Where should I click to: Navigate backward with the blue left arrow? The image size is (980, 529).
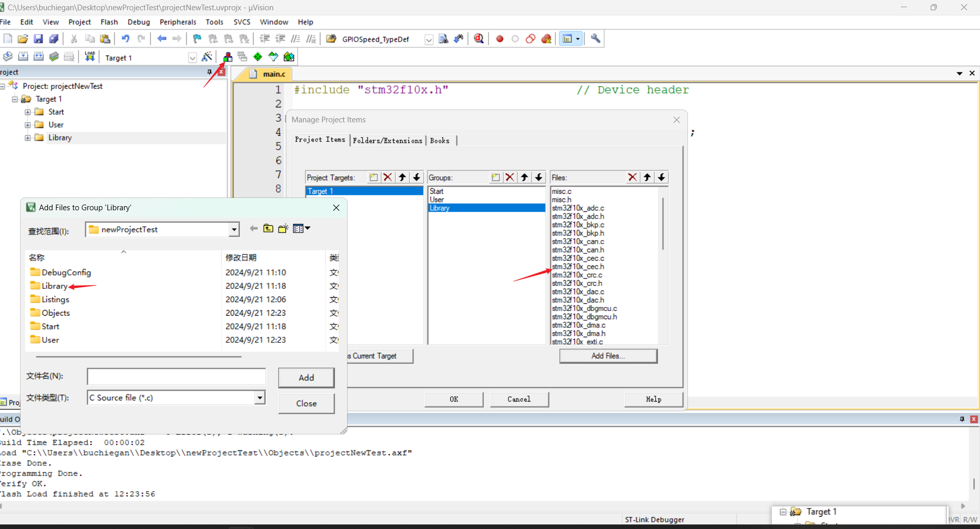pyautogui.click(x=161, y=39)
